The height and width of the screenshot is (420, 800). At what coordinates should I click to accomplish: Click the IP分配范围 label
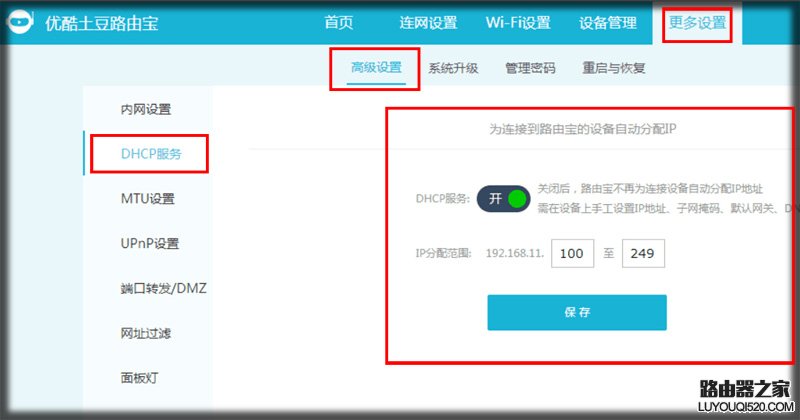(x=443, y=253)
